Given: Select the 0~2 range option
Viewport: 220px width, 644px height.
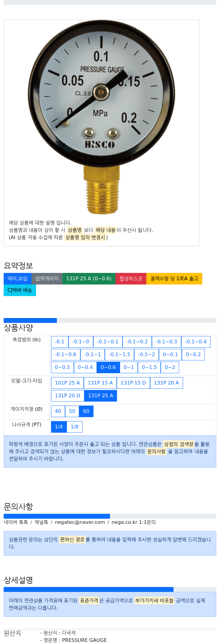Looking at the screenshot, I should point(170,367).
